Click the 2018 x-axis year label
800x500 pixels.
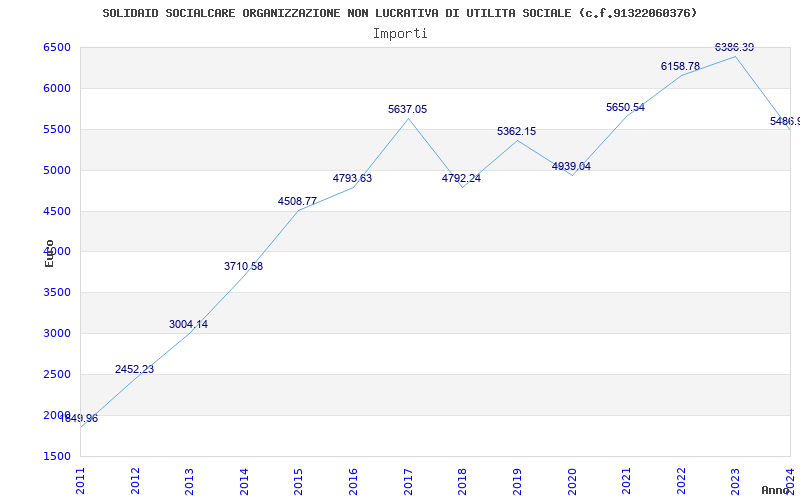463,481
